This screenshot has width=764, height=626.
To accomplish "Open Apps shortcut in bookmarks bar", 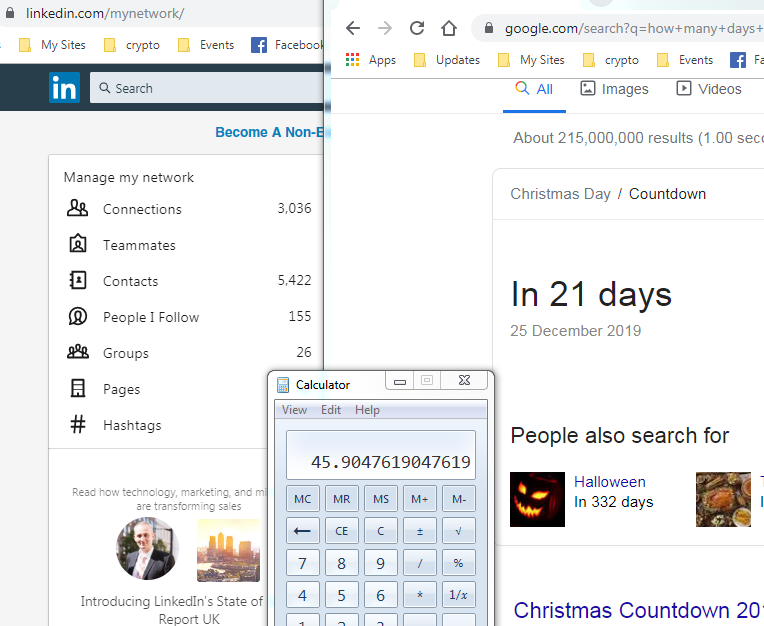I will tap(371, 60).
